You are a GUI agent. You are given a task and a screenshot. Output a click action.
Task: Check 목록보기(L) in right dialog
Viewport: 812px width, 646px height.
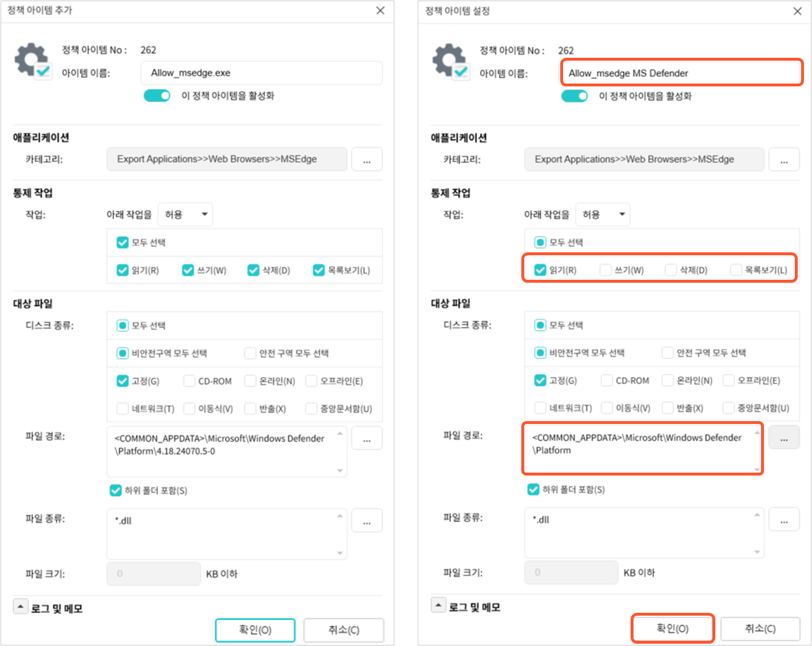click(736, 270)
